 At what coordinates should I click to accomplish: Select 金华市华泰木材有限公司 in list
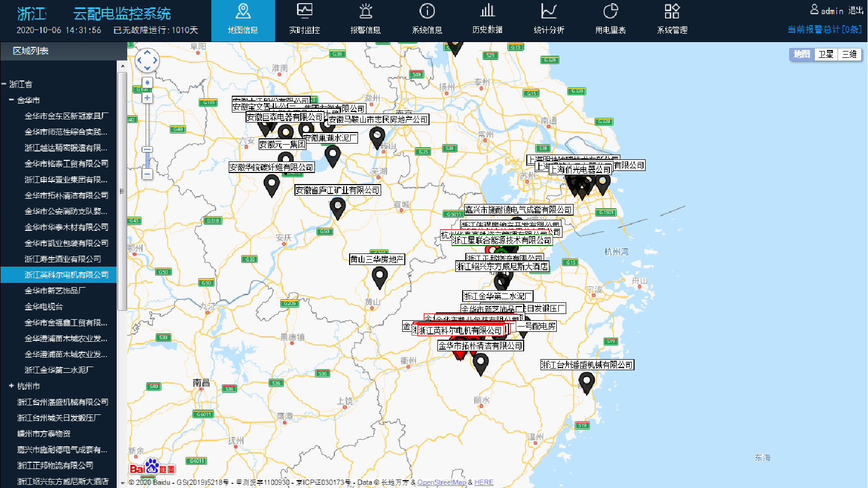pyautogui.click(x=66, y=227)
